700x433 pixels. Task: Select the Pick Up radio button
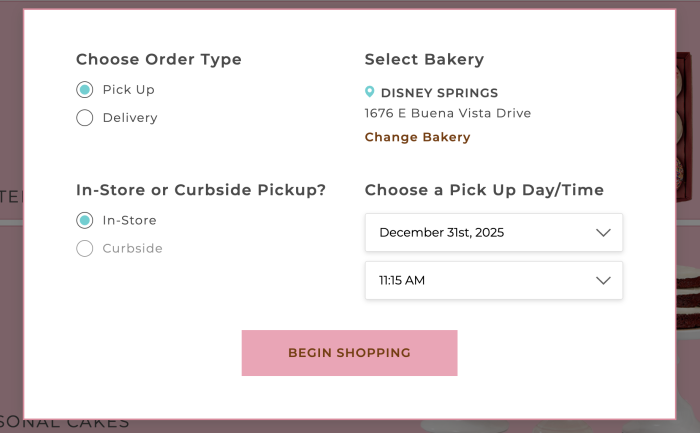pyautogui.click(x=85, y=90)
